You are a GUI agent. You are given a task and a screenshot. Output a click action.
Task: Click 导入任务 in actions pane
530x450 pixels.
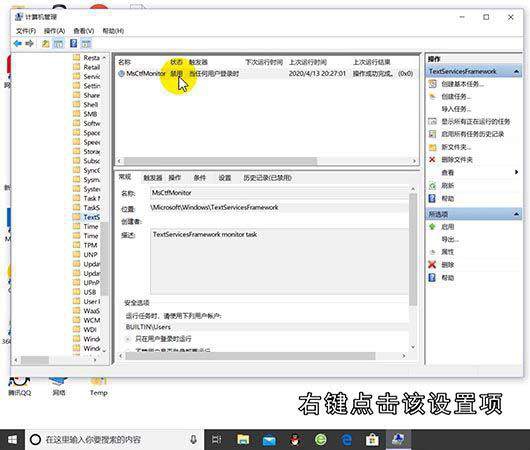[x=456, y=109]
